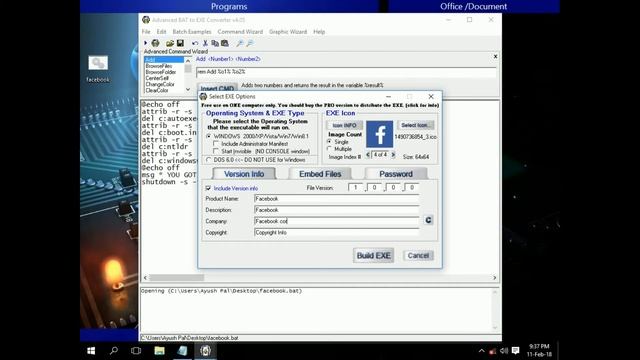Open the Windows Start menu
The width and height of the screenshot is (640, 360).
(91, 351)
